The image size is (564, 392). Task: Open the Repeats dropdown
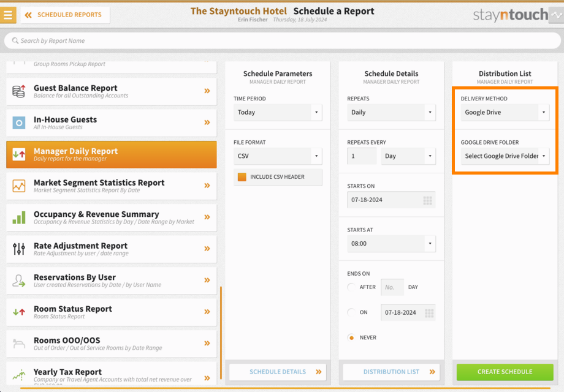pos(391,113)
